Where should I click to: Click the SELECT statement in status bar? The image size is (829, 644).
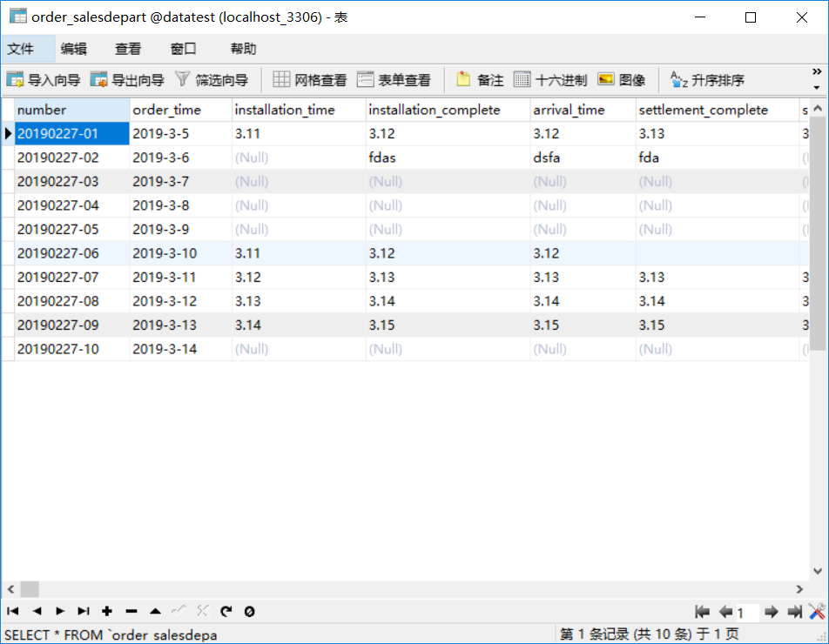(x=111, y=634)
